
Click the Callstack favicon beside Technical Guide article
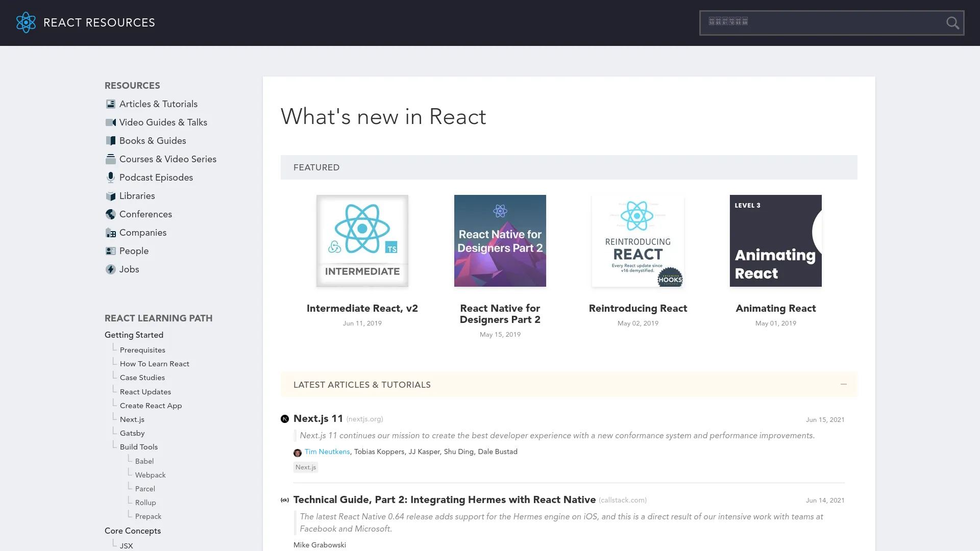pos(285,500)
